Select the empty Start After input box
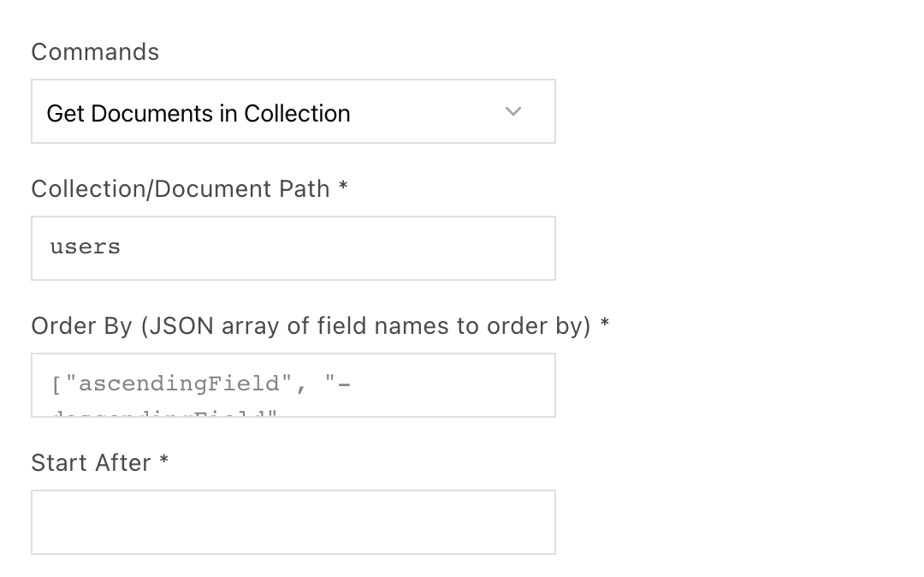The image size is (924, 577). tap(293, 522)
